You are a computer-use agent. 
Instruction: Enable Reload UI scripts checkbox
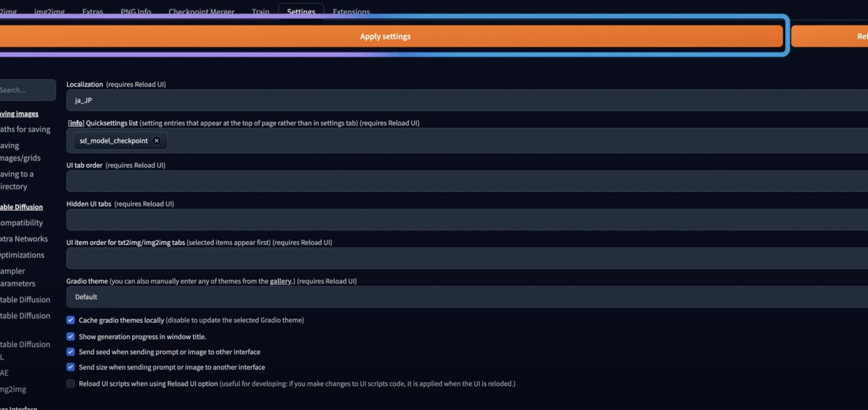tap(71, 384)
